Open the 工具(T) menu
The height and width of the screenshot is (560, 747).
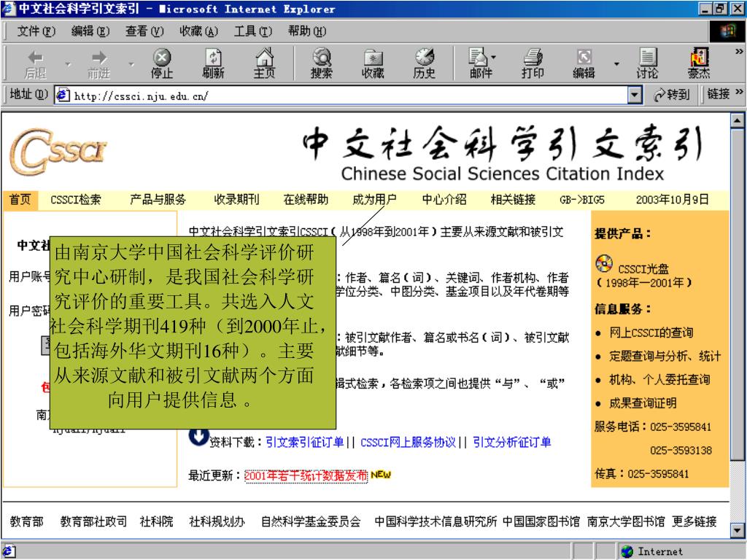[253, 31]
